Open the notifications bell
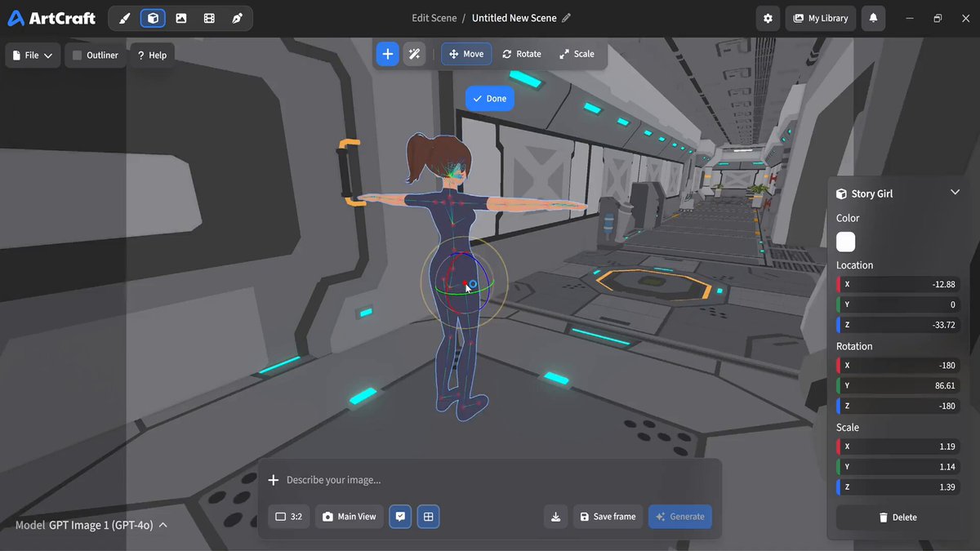 coord(873,18)
